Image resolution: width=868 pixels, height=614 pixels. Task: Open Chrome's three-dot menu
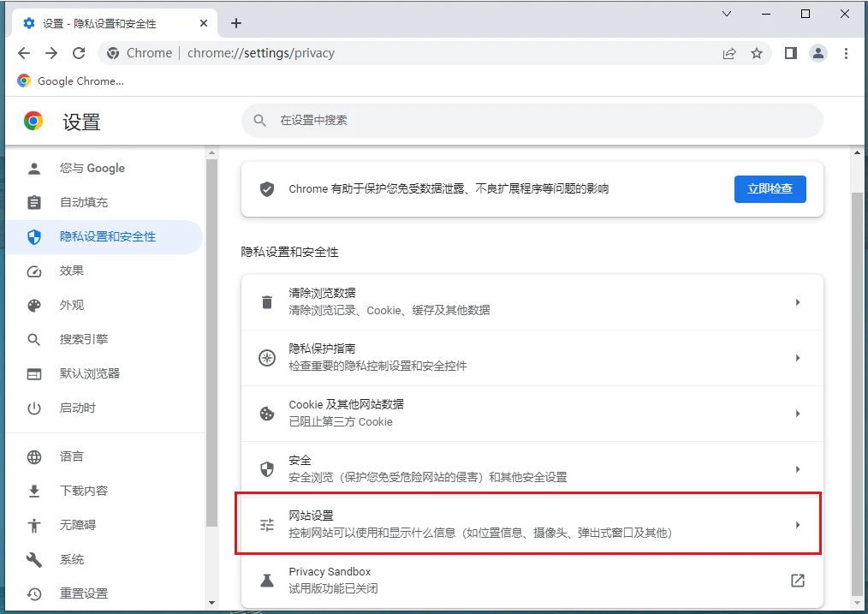coord(846,53)
